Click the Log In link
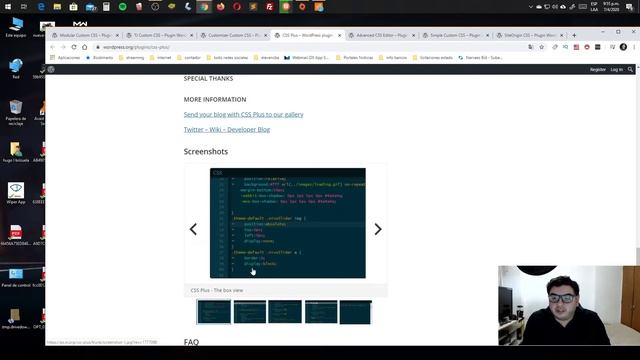Viewport: 640px width, 360px height. coord(616,70)
